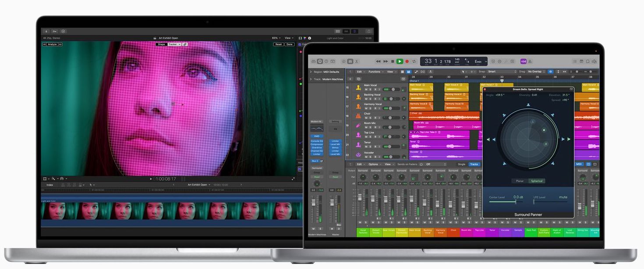
Task: Open the Final Cut viewer View dropdown
Action: (x=289, y=38)
